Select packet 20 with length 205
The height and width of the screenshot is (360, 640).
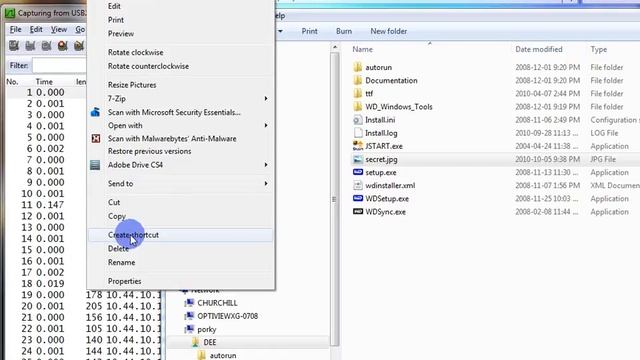(84, 306)
